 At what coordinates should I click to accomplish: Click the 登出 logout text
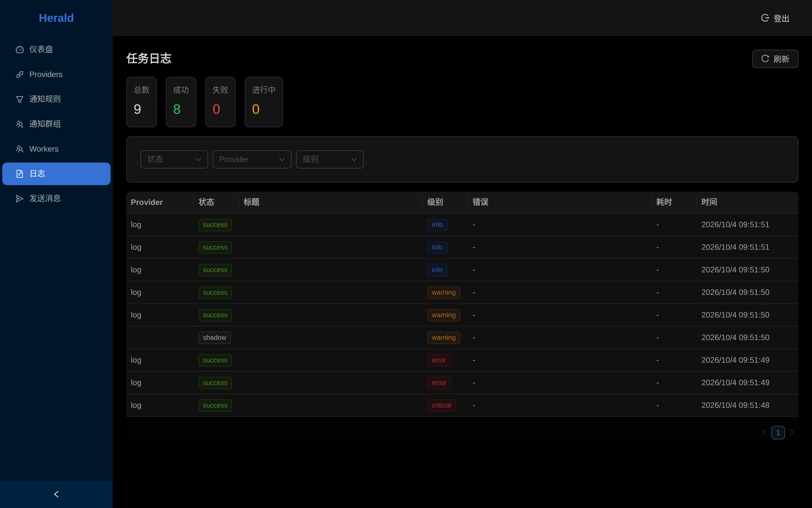click(x=781, y=18)
